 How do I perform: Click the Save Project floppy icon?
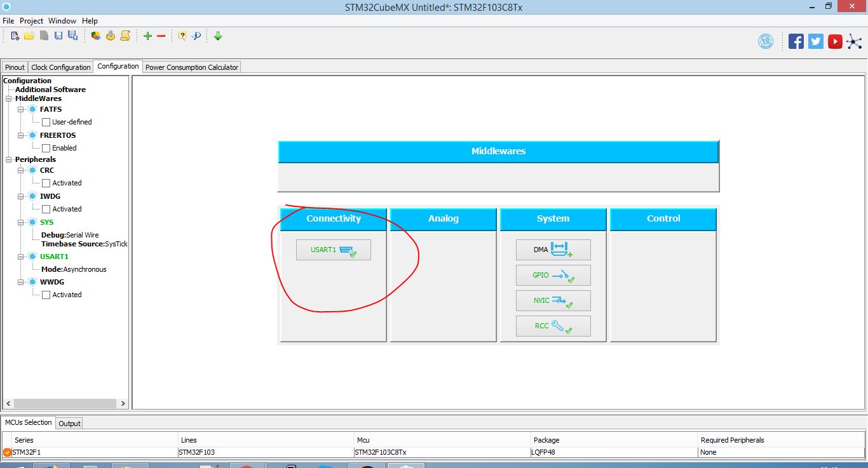click(58, 36)
